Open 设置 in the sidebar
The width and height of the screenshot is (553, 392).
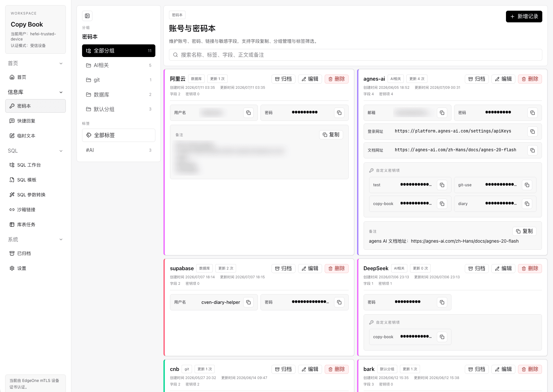[x=35, y=268]
